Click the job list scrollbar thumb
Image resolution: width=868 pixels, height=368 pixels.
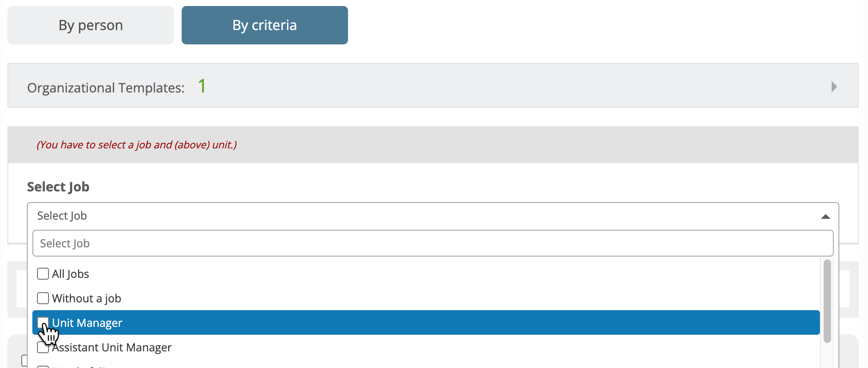pos(827,301)
